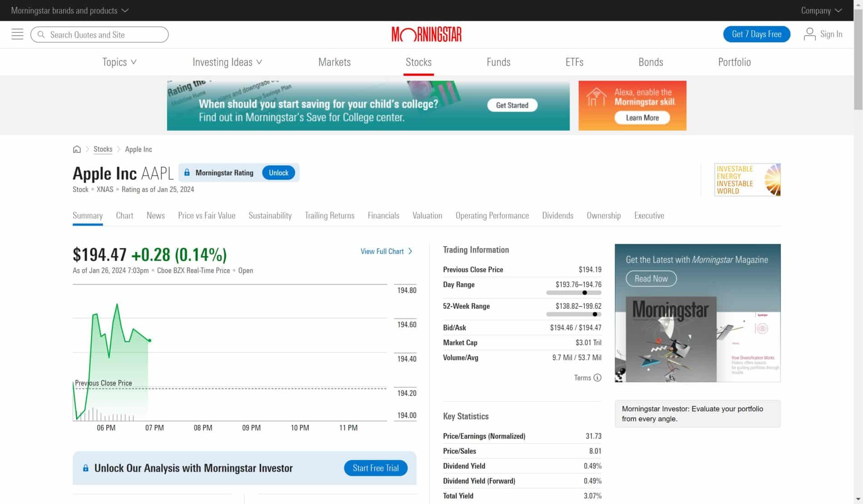Expand the Company dropdown
The image size is (863, 504).
point(821,10)
